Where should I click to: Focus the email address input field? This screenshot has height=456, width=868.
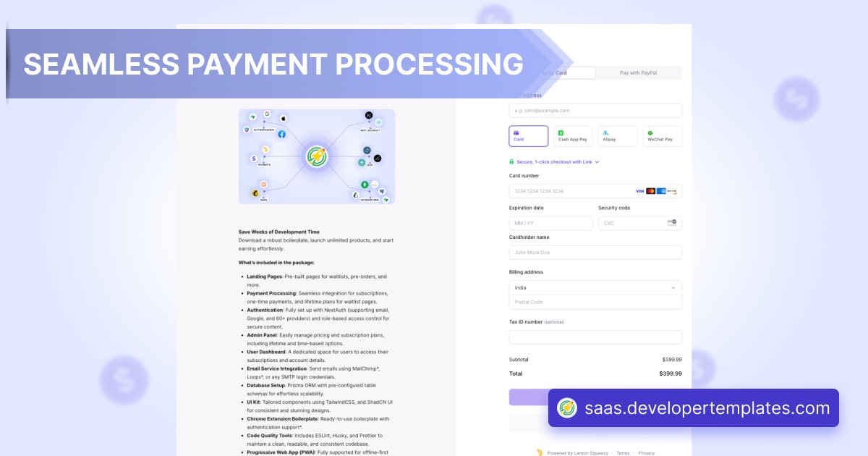[595, 111]
